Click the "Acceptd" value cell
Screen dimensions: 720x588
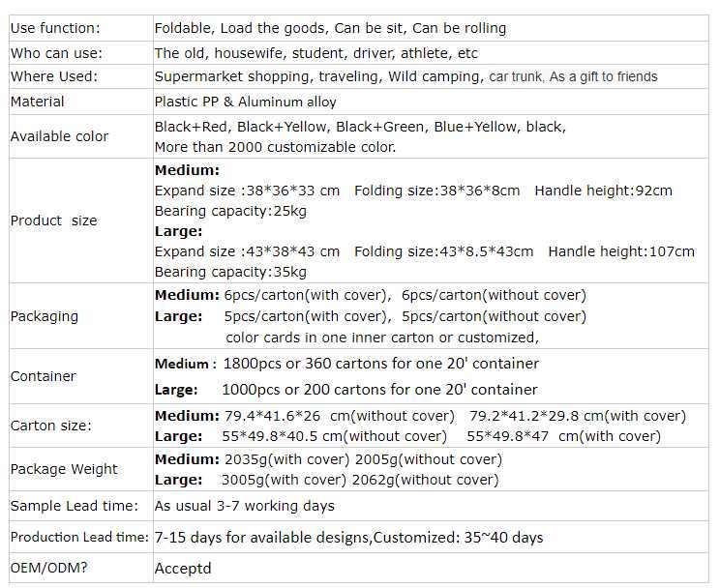(x=183, y=569)
